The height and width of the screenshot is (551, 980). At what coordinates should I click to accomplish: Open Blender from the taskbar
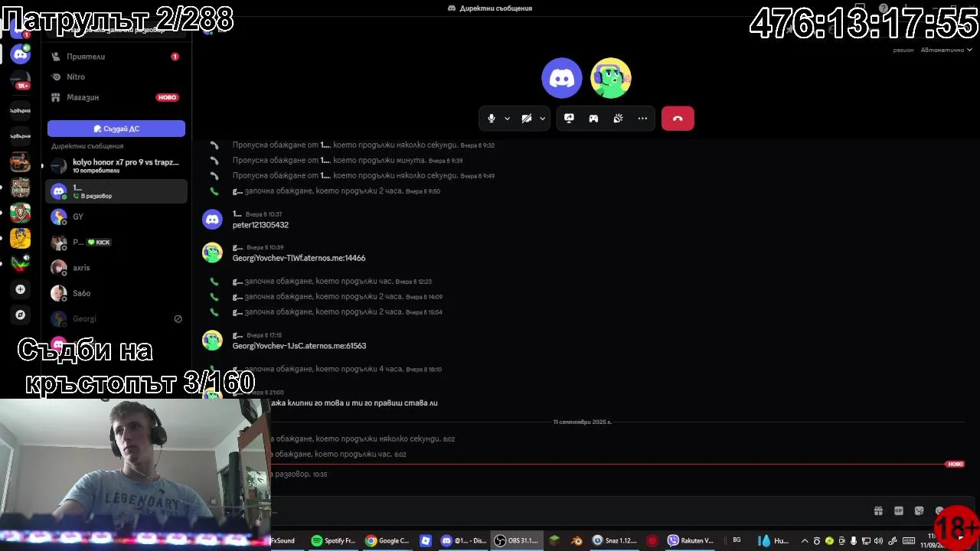click(x=577, y=540)
